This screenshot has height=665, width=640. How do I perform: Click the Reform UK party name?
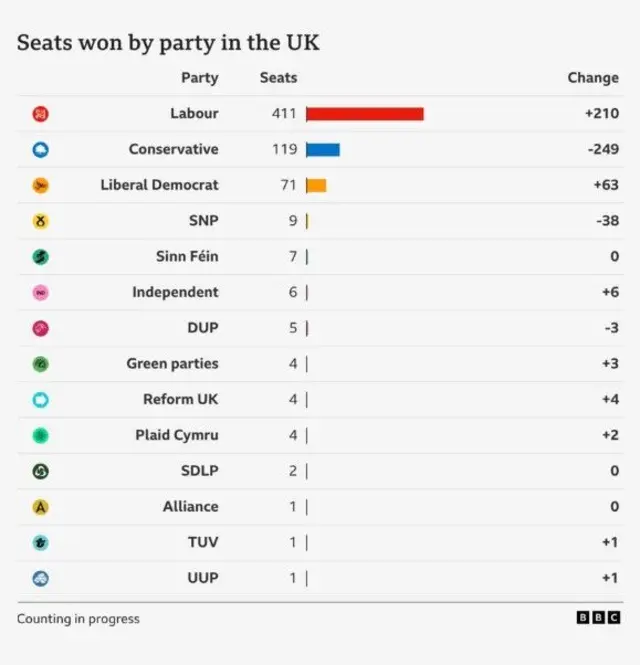(x=180, y=399)
